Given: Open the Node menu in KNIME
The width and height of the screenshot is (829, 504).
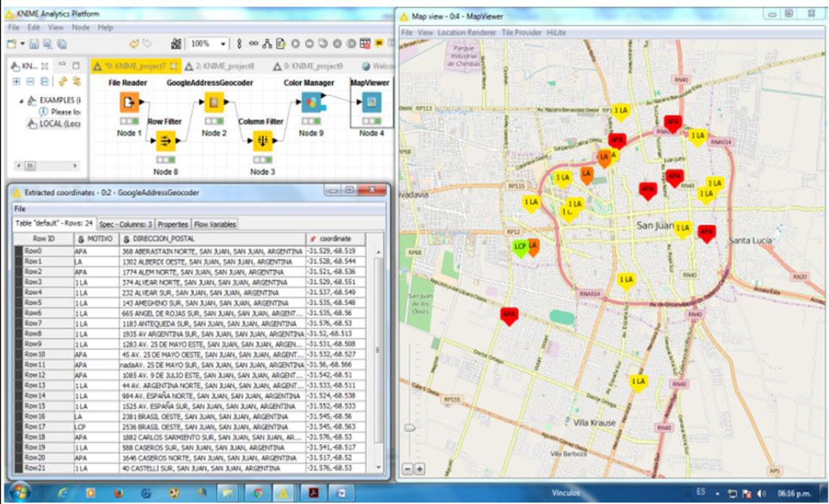Looking at the screenshot, I should pos(81,27).
